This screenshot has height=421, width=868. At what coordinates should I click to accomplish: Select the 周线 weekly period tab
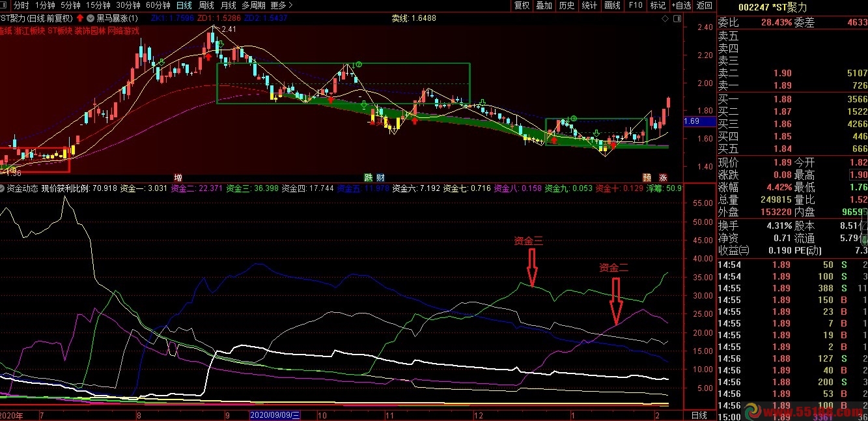pos(206,5)
